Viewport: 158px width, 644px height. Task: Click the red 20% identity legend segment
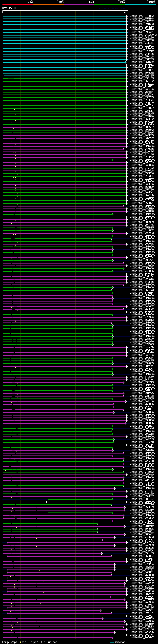[18, 4]
